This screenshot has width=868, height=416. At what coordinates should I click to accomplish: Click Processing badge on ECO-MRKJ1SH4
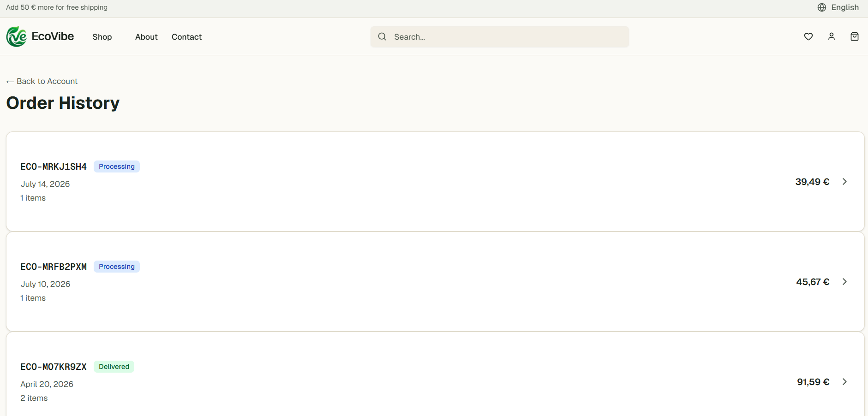coord(117,166)
